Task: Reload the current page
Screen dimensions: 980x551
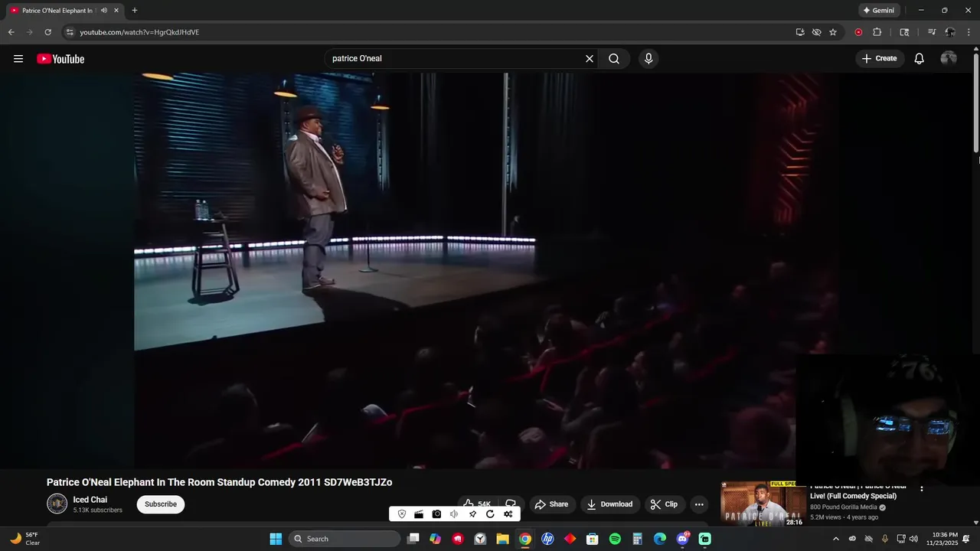Action: [x=47, y=32]
